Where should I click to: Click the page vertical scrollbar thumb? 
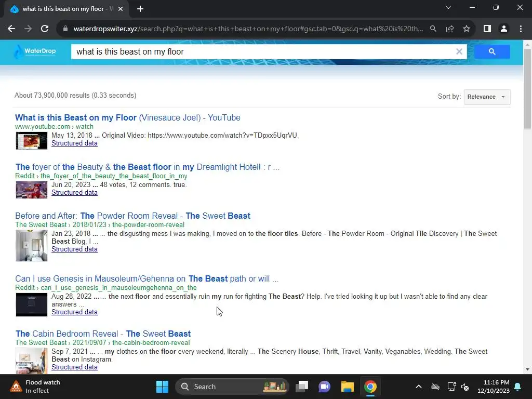tap(527, 89)
